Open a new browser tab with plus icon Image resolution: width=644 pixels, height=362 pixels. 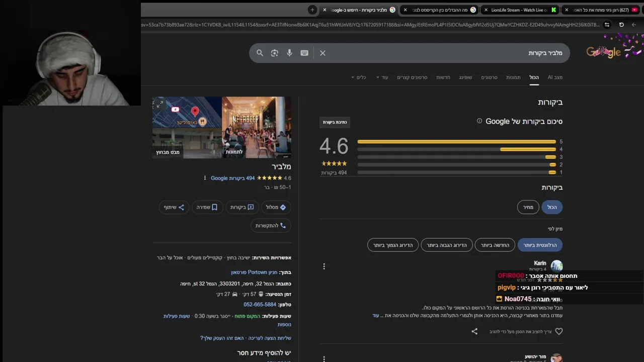pyautogui.click(x=312, y=10)
